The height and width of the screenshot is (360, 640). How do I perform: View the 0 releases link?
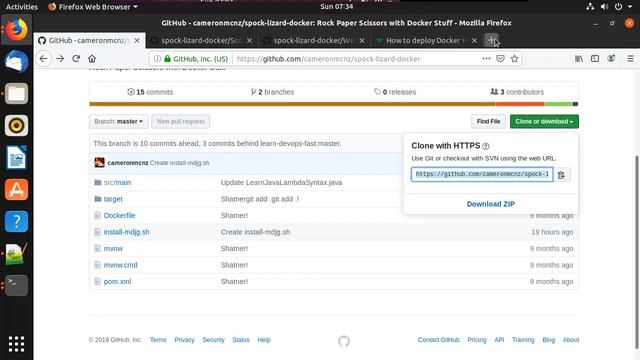395,92
